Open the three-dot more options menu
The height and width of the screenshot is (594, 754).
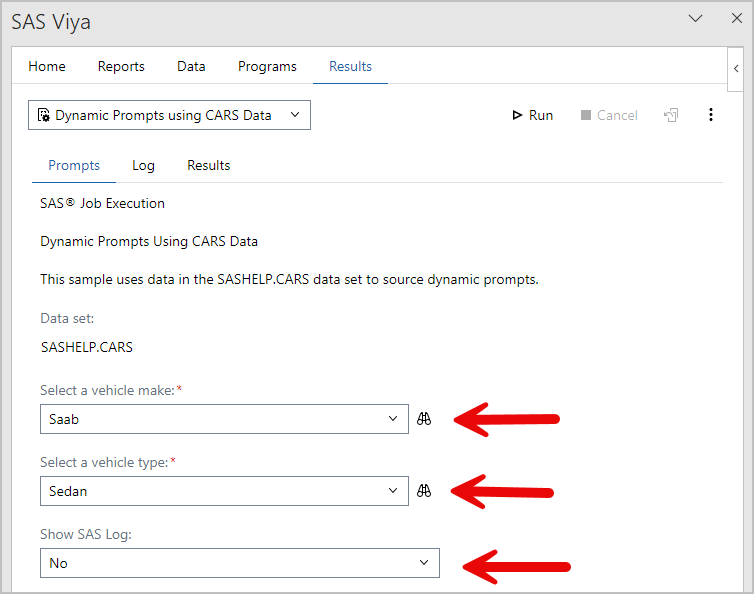coord(711,115)
